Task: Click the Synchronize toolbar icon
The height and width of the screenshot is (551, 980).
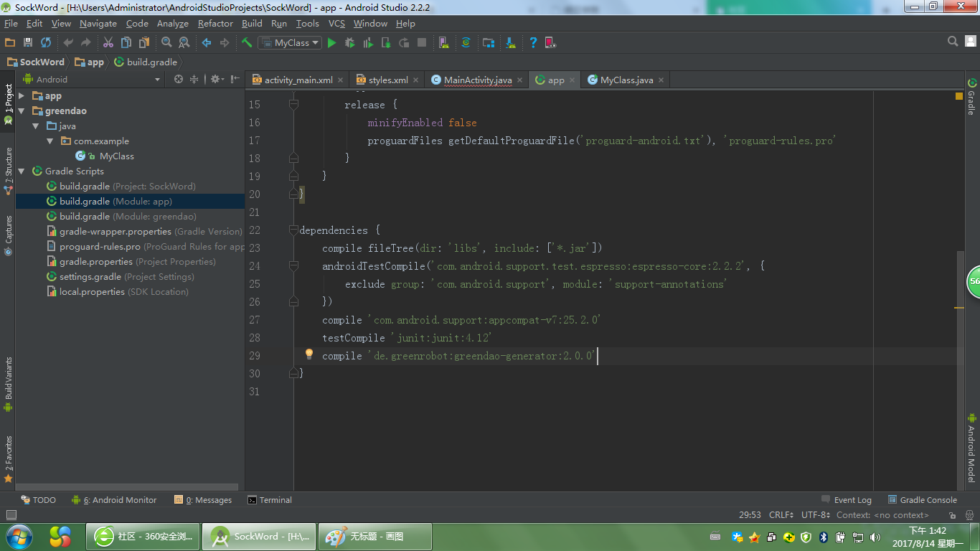Action: pyautogui.click(x=46, y=43)
